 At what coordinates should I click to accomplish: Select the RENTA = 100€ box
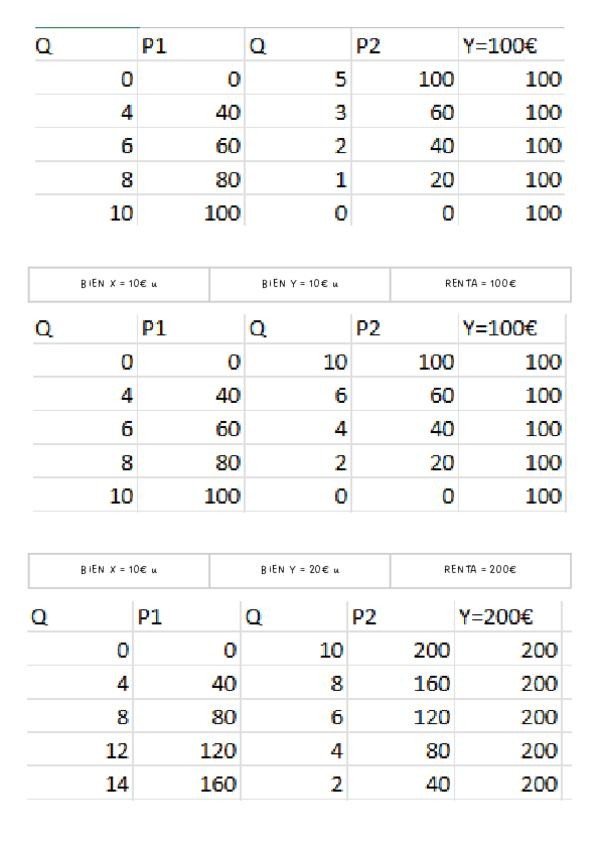pos(480,284)
